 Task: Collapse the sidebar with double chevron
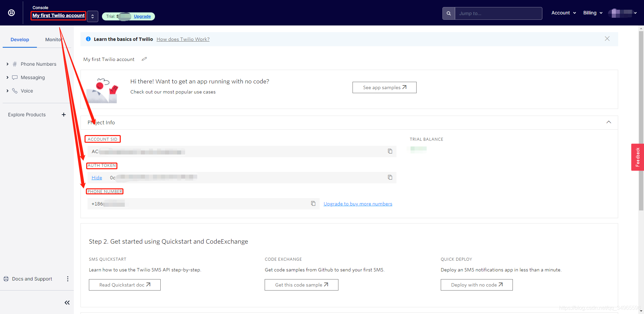(67, 303)
